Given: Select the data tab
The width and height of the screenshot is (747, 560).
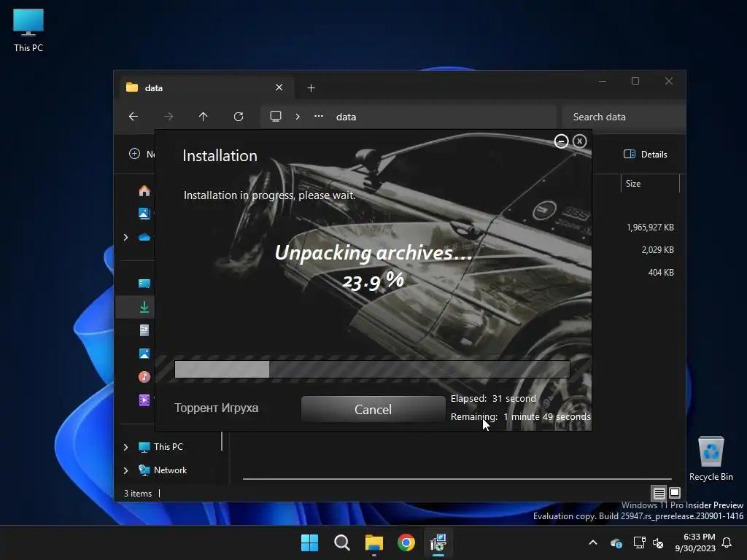Looking at the screenshot, I should click(205, 87).
